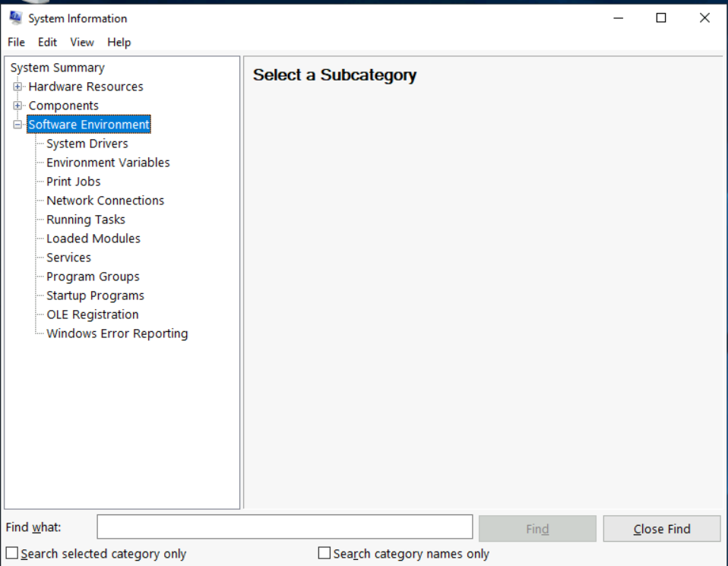Click in the Find what text field

click(x=284, y=526)
